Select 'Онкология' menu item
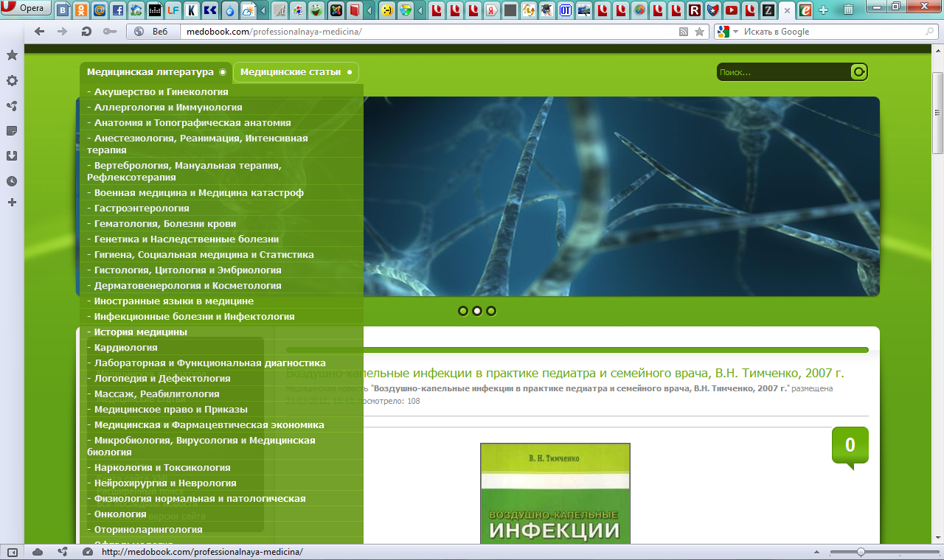This screenshot has width=944, height=560. click(x=221, y=514)
